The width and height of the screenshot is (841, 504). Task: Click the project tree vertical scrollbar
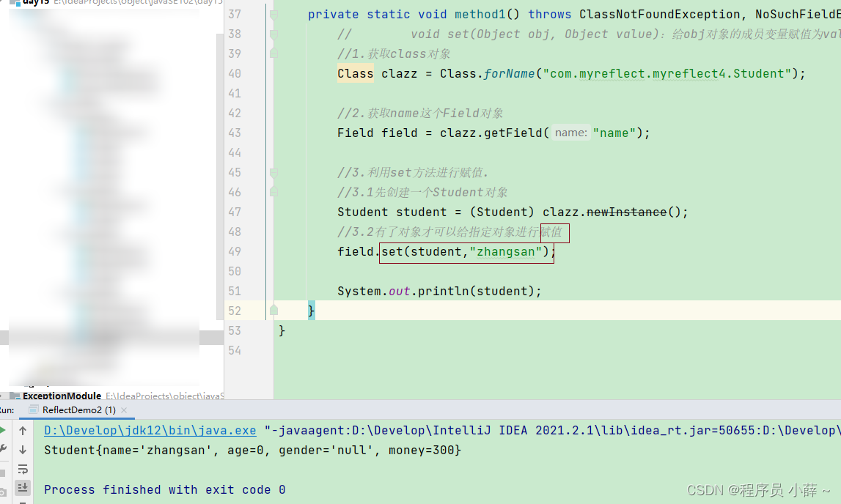point(220,177)
